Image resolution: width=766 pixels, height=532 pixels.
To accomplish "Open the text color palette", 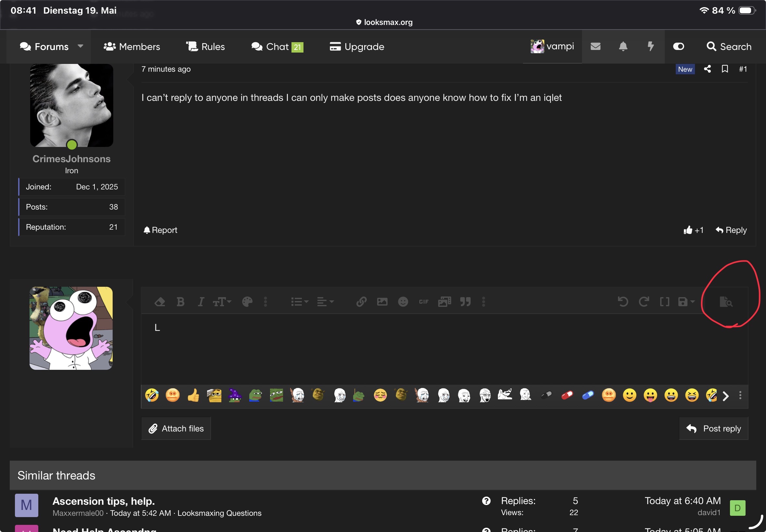I will [247, 302].
